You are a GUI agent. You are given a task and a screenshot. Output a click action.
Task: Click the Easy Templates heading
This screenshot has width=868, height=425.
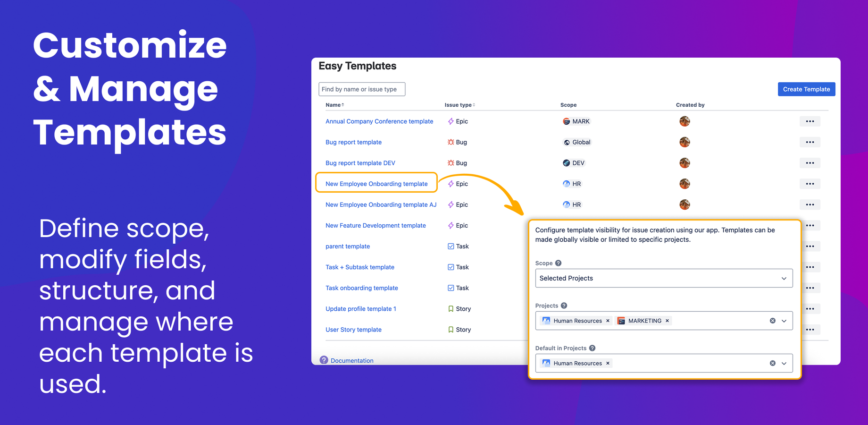point(358,66)
